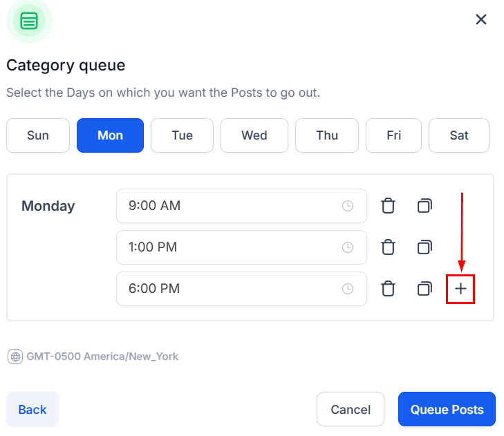Add a new Monday time slot
This screenshot has height=436, width=504.
460,289
